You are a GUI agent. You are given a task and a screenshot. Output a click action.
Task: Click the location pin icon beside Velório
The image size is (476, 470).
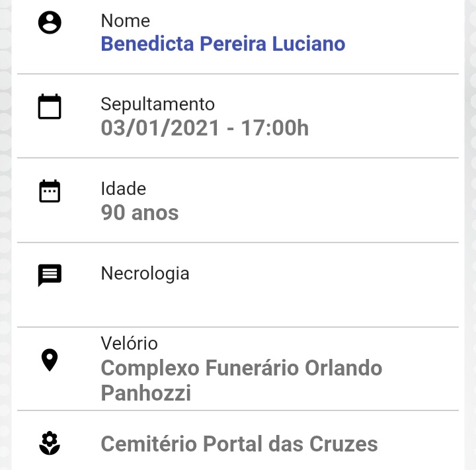coord(50,360)
